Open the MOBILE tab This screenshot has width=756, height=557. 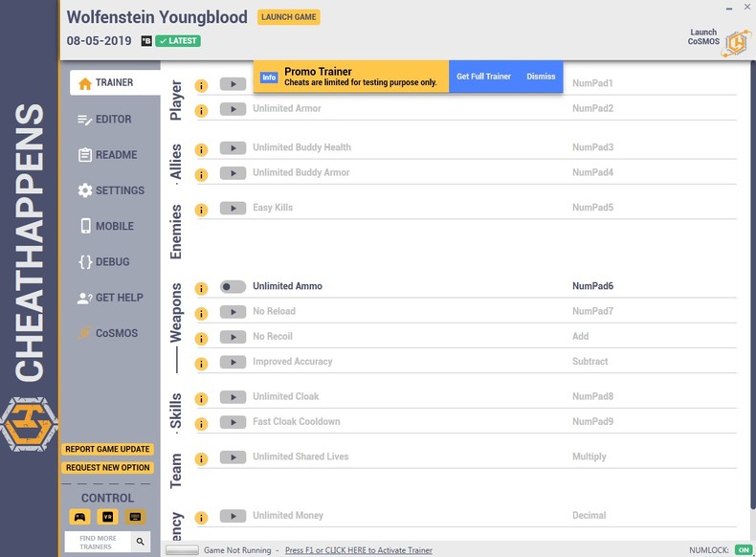point(107,226)
